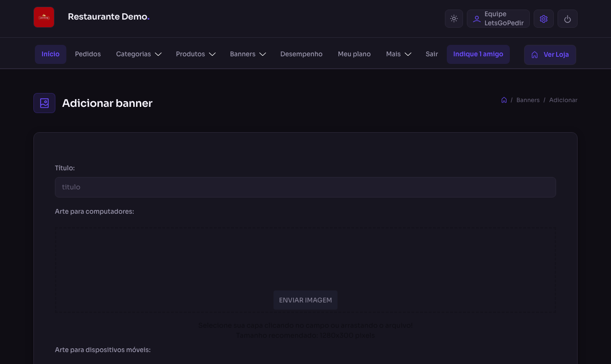The image size is (611, 364).
Task: Open Desempenho menu item
Action: point(301,54)
